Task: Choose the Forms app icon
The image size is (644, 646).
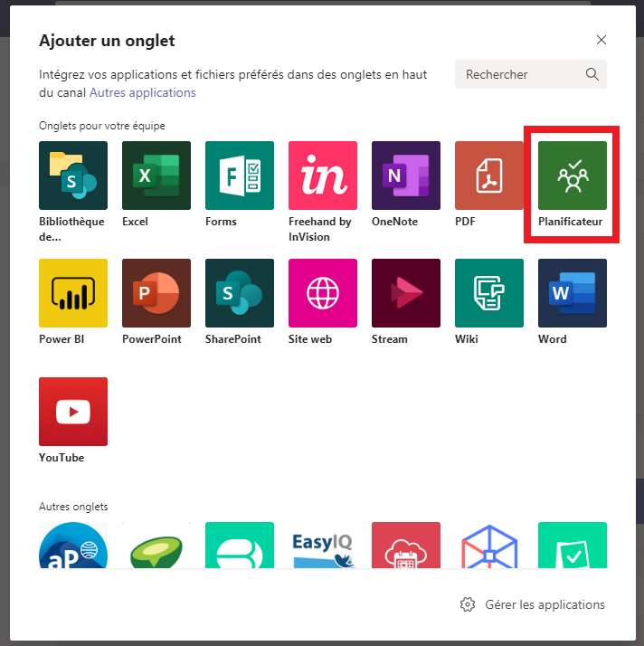Action: (240, 176)
